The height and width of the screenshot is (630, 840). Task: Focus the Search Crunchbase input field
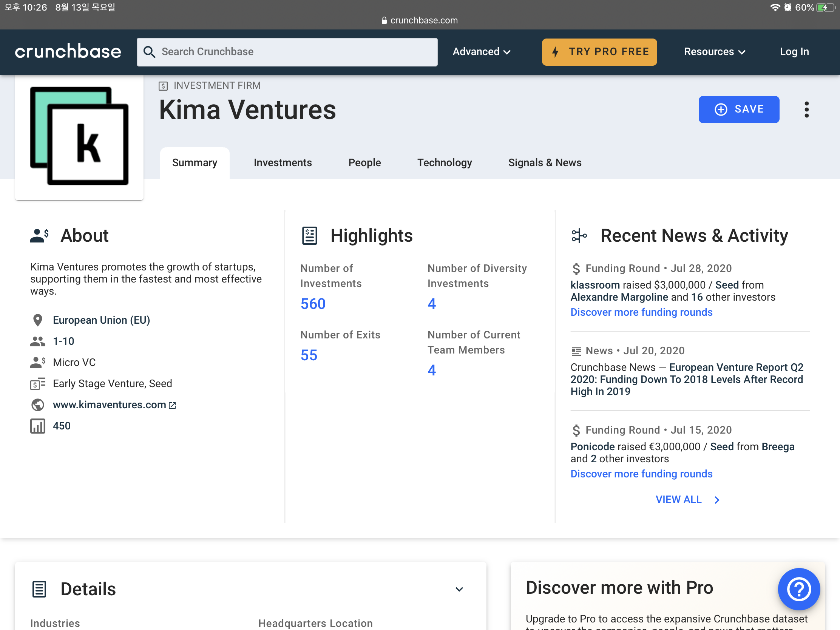287,52
